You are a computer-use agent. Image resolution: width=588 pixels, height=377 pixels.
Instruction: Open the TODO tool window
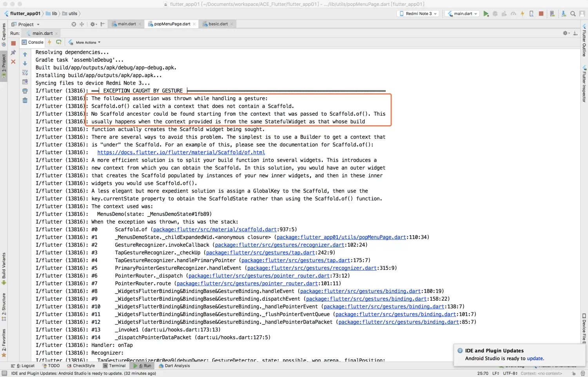tap(51, 366)
